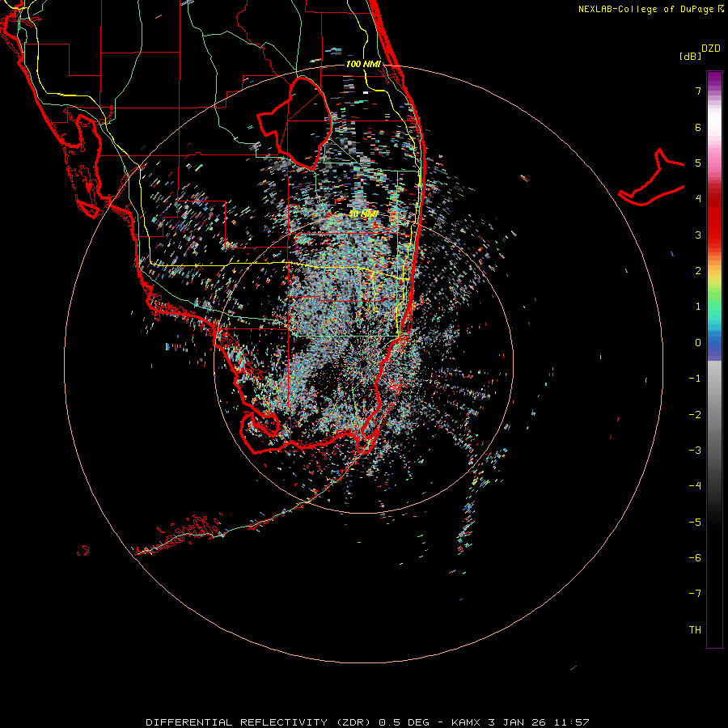Click the -3 value on color scale
Viewport: 728px width, 728px height.
point(695,451)
